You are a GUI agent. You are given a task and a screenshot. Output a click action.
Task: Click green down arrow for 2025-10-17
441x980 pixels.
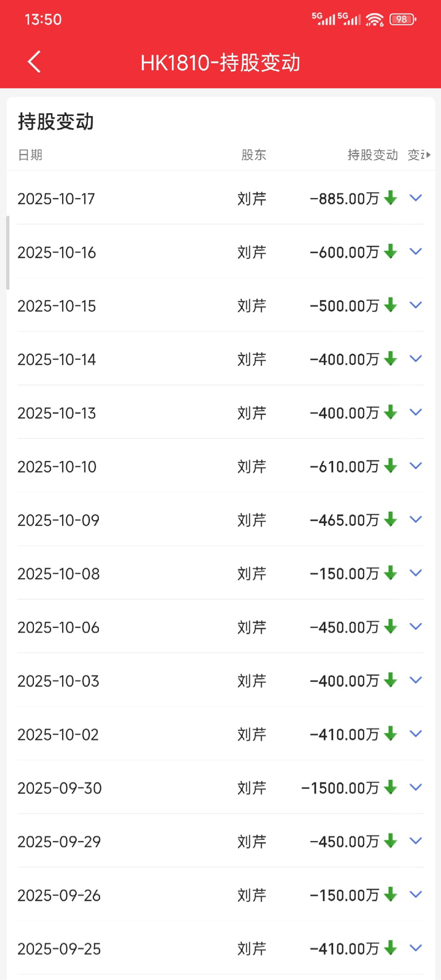click(390, 198)
